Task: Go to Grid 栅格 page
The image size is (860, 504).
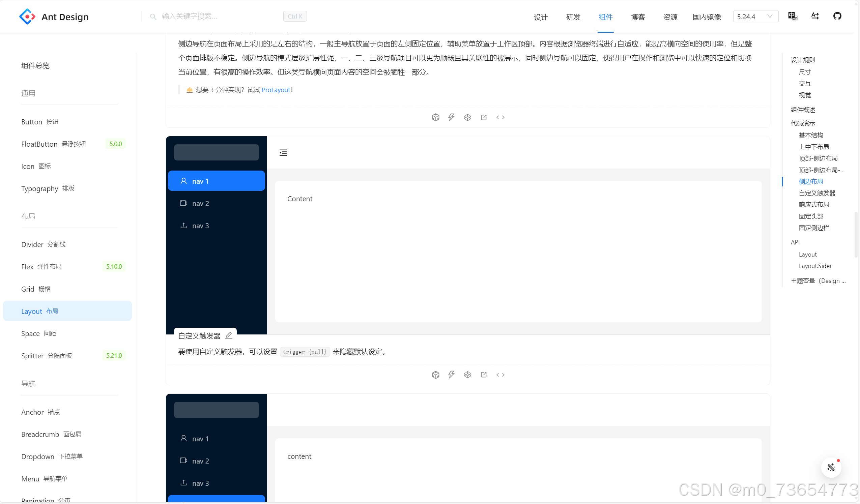Action: (67, 289)
